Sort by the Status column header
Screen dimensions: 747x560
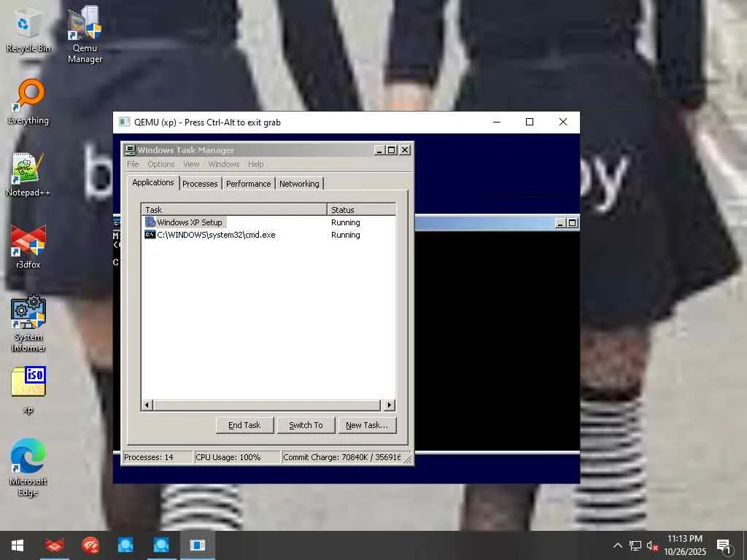(x=361, y=209)
